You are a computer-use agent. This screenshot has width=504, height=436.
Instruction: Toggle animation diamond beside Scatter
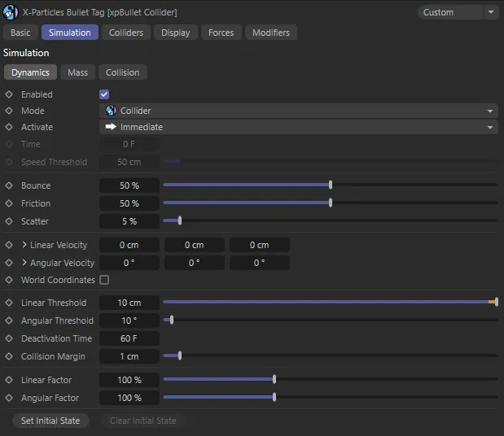pyautogui.click(x=9, y=221)
